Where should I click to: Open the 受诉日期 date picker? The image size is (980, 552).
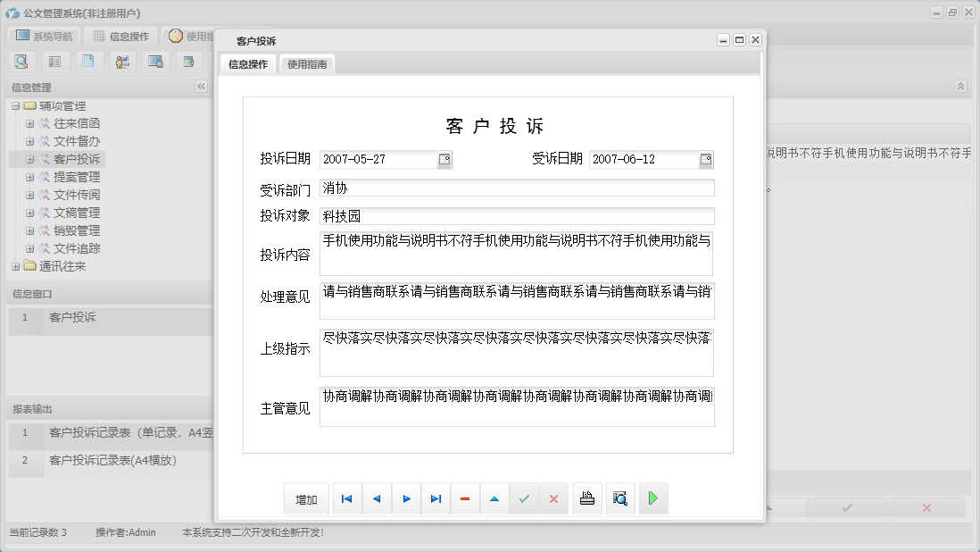(706, 159)
